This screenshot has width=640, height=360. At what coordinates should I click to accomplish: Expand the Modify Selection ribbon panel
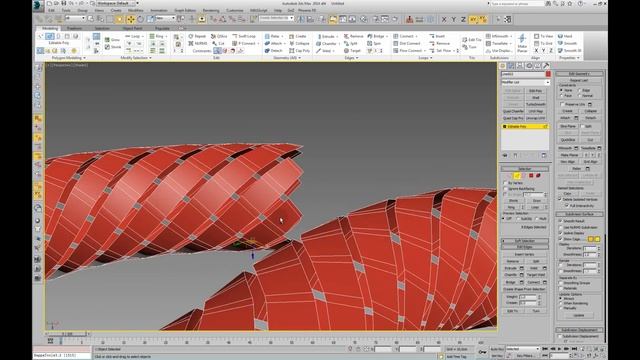point(136,58)
